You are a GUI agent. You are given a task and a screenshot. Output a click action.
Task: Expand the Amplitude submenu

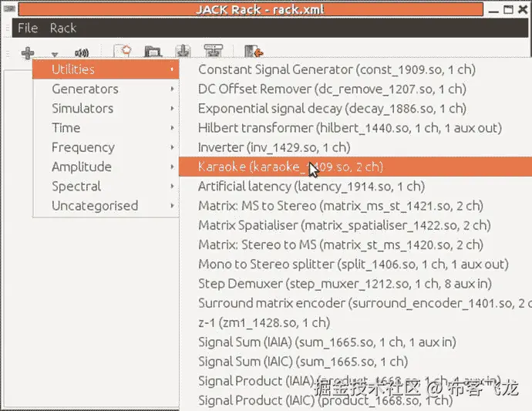tap(106, 167)
